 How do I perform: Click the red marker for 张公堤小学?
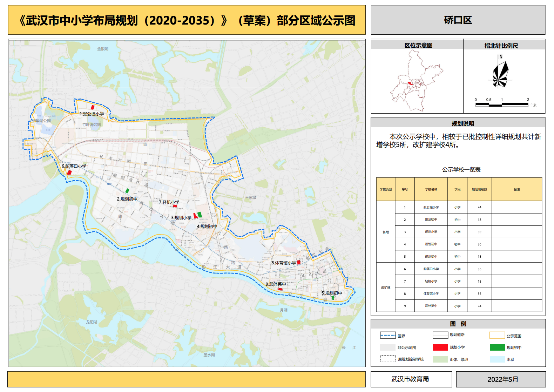93,107
